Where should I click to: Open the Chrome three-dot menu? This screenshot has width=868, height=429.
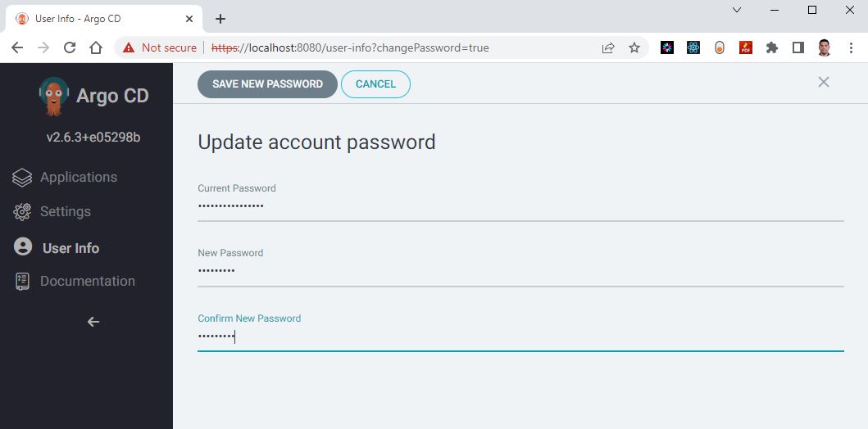click(850, 47)
